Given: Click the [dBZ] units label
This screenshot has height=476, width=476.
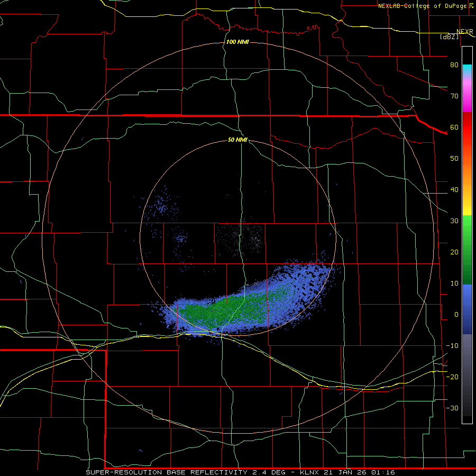Looking at the screenshot, I should point(450,36).
